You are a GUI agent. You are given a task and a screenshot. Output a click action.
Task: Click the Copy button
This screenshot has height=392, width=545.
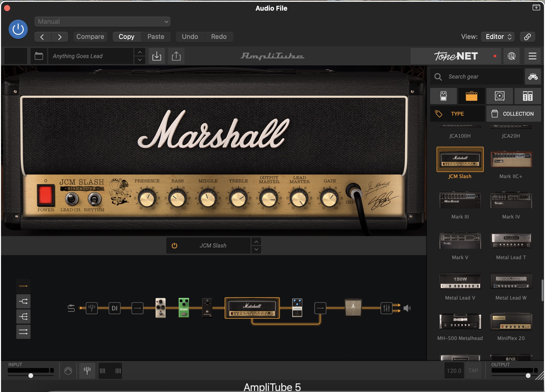pyautogui.click(x=127, y=37)
